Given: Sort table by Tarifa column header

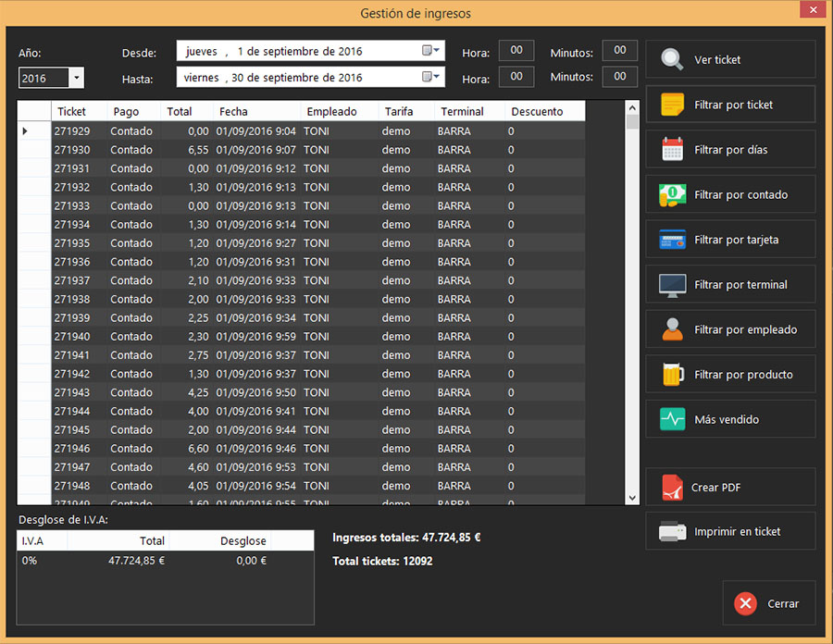Looking at the screenshot, I should point(406,111).
